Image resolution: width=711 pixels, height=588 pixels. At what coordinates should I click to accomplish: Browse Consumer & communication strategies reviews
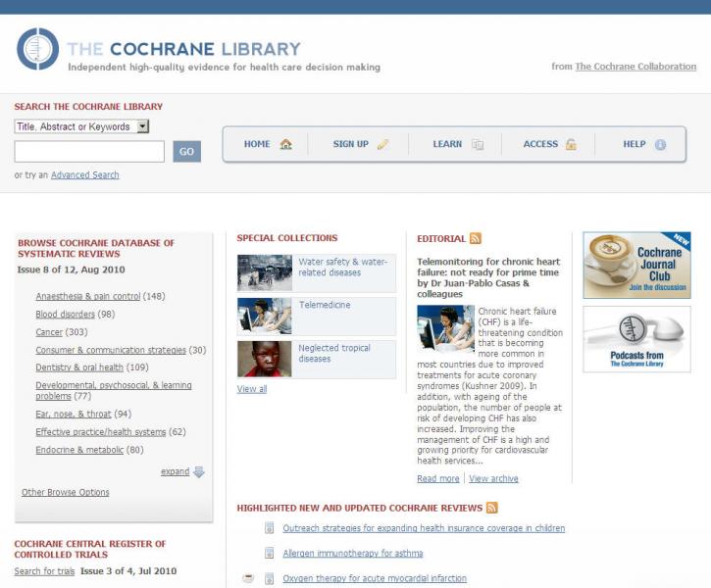[111, 350]
